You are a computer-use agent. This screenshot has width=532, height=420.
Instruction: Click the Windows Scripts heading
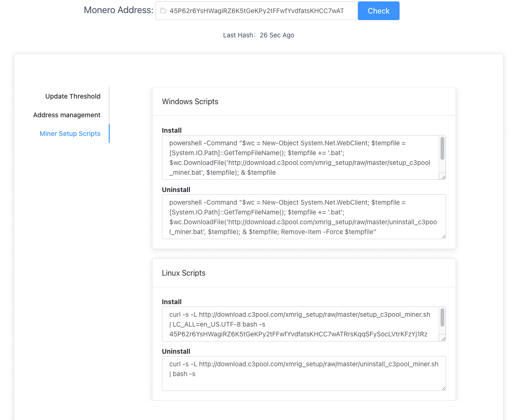[190, 101]
